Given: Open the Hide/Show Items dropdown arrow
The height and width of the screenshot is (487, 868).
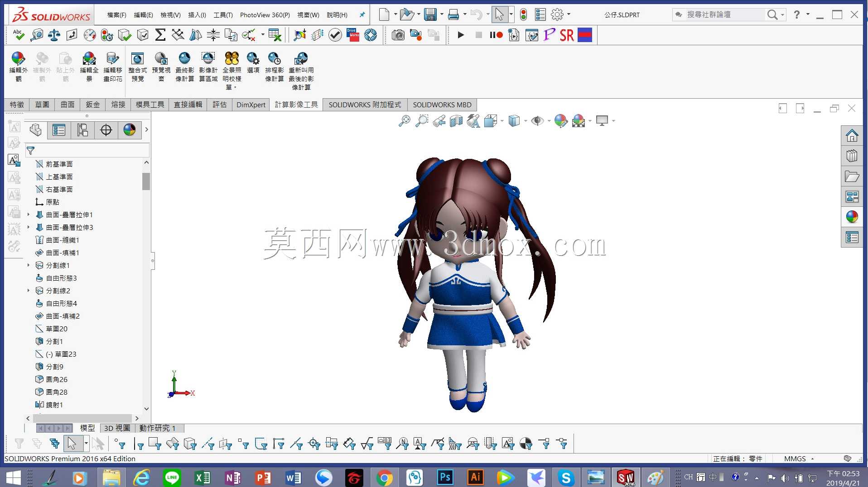Looking at the screenshot, I should coord(549,121).
